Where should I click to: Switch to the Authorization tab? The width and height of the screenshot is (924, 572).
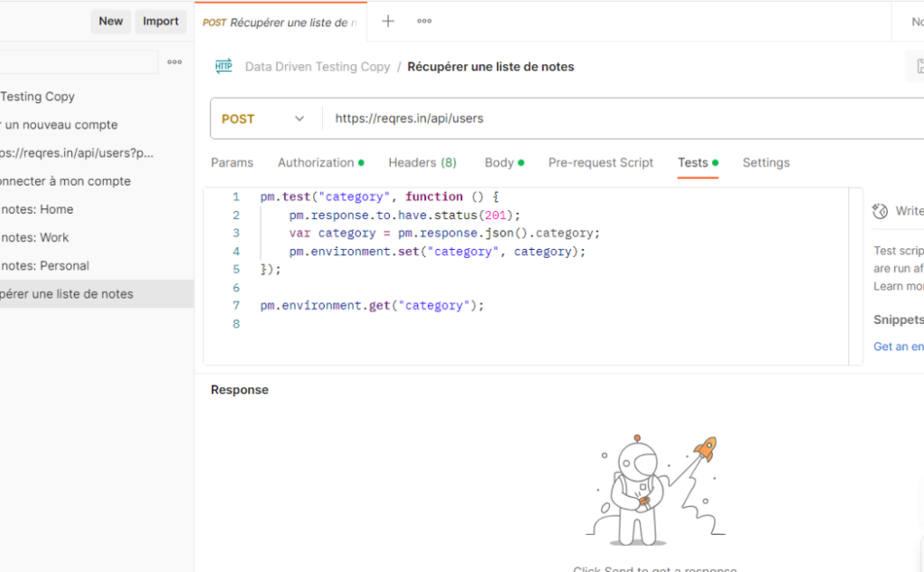[315, 162]
